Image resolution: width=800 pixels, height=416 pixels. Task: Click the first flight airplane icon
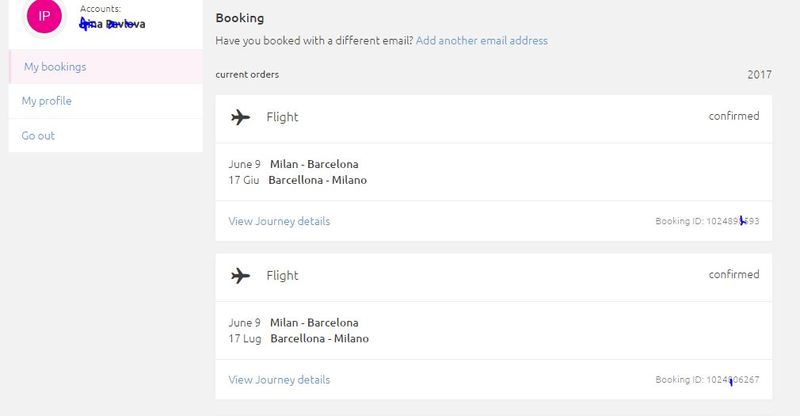[240, 117]
